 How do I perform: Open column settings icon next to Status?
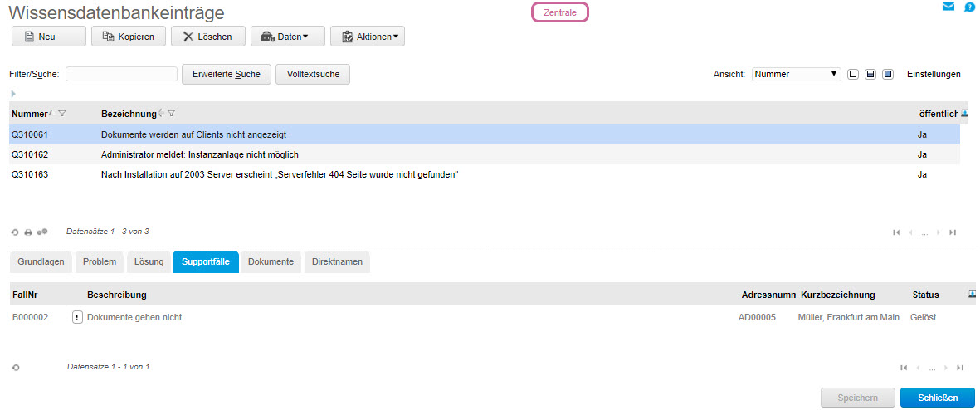(971, 294)
